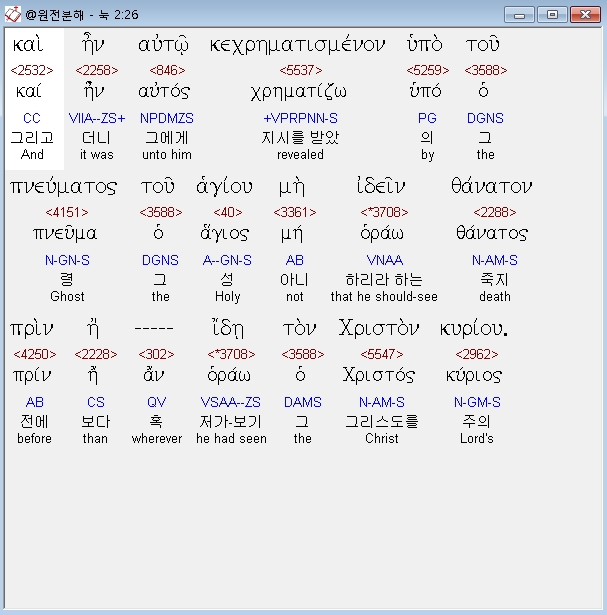
Task: Select the Greek word πνεύματος
Action: [64, 187]
